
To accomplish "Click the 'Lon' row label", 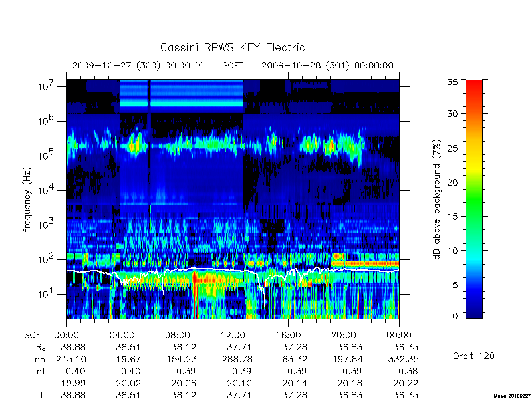I will tap(37, 359).
